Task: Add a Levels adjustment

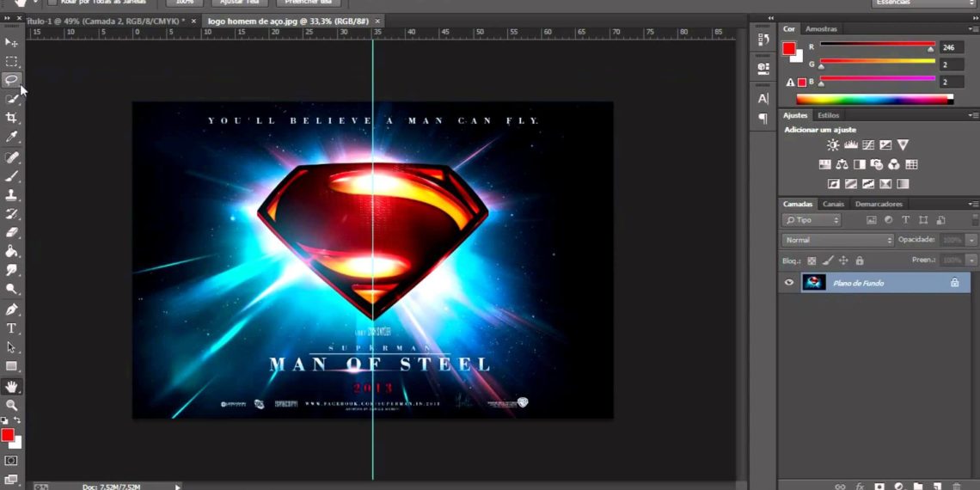Action: pyautogui.click(x=851, y=145)
